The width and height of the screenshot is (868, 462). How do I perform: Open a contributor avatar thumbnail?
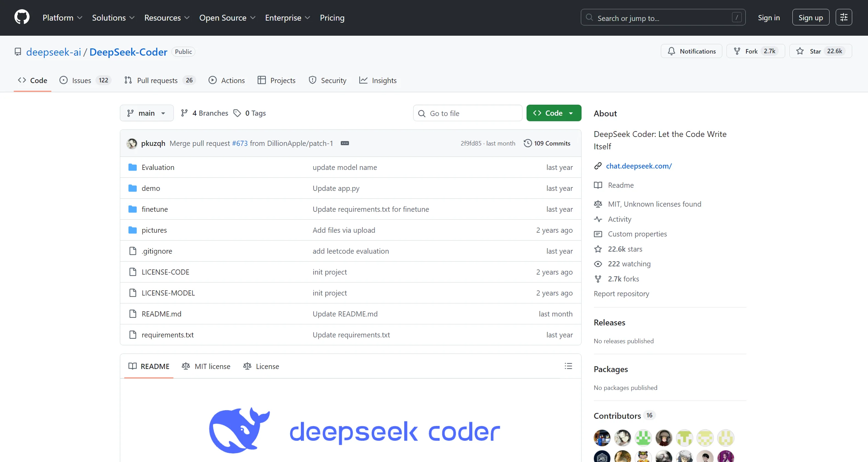tap(601, 438)
